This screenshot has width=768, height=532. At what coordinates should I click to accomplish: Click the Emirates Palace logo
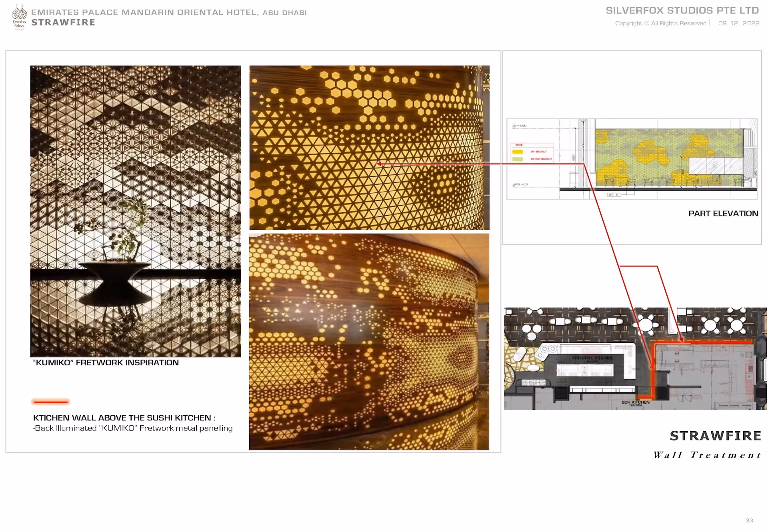tap(19, 17)
